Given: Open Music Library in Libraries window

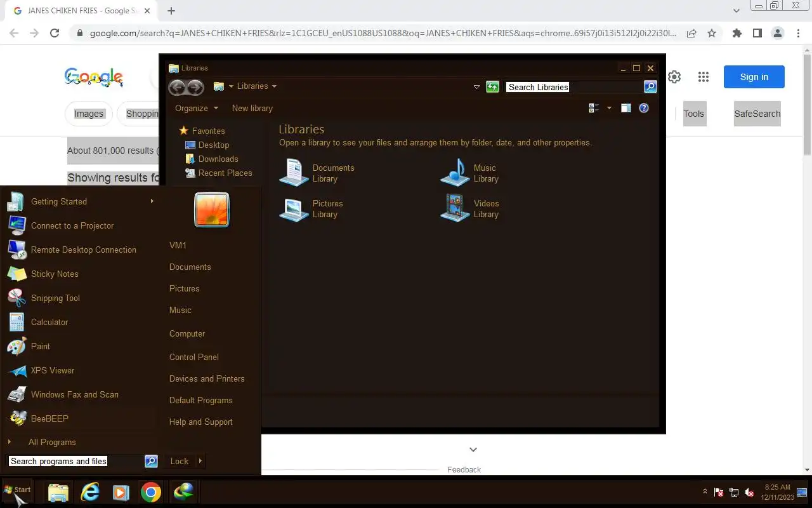Looking at the screenshot, I should pos(470,173).
